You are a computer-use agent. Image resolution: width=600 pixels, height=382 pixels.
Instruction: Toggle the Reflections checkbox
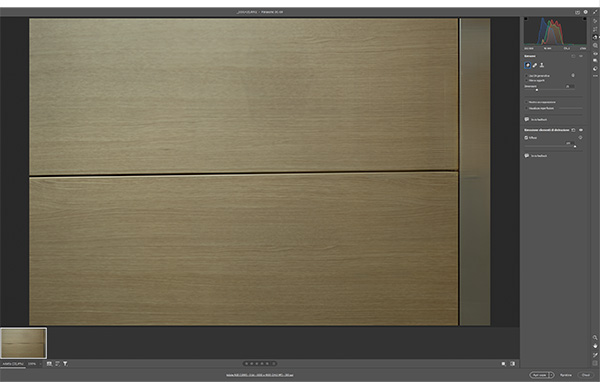click(526, 138)
